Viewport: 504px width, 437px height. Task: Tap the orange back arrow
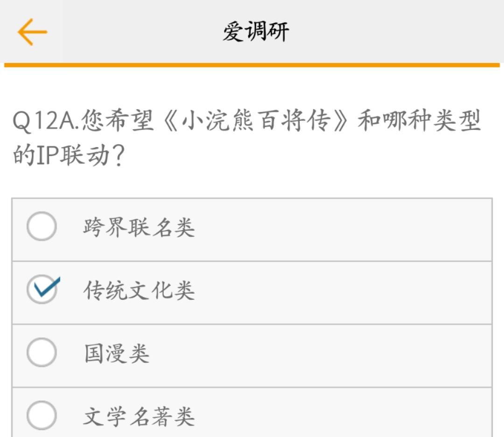(32, 32)
